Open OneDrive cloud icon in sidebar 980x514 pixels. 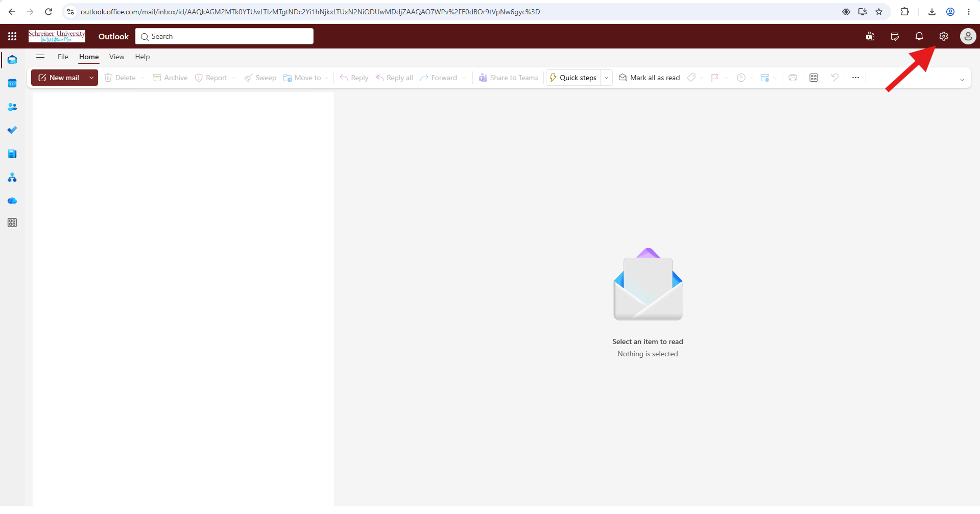point(12,201)
